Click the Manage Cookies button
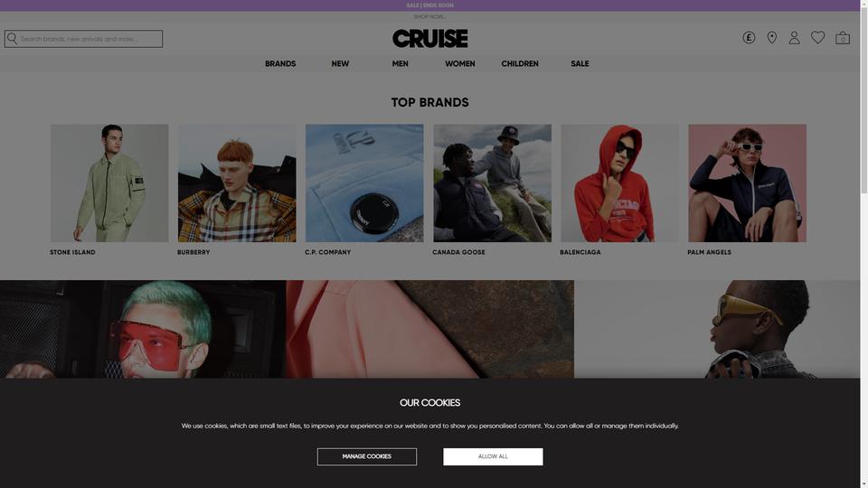Viewport: 868px width, 488px height. pos(366,456)
